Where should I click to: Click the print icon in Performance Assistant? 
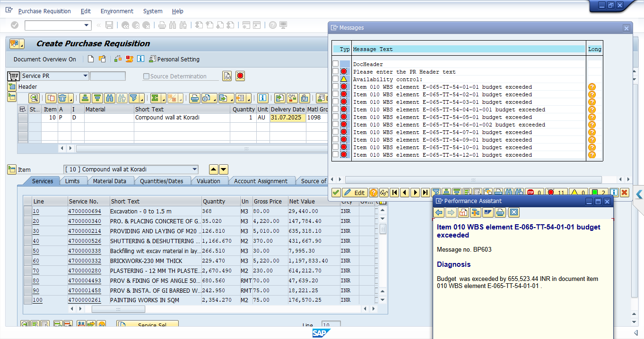tap(500, 213)
